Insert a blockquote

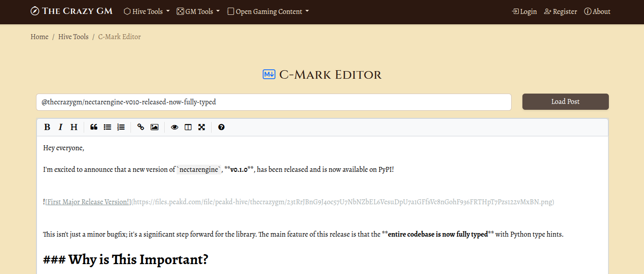point(94,127)
